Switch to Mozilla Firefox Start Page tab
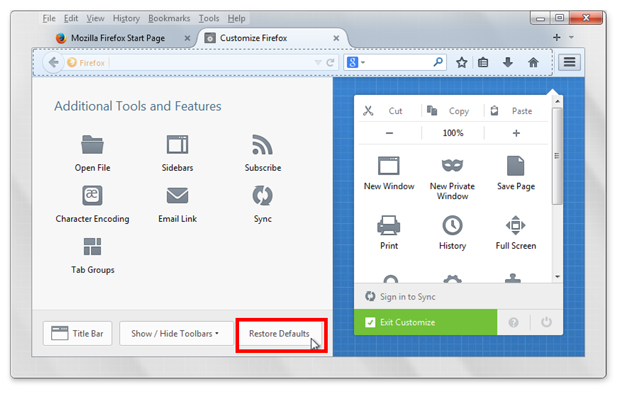 (x=118, y=38)
